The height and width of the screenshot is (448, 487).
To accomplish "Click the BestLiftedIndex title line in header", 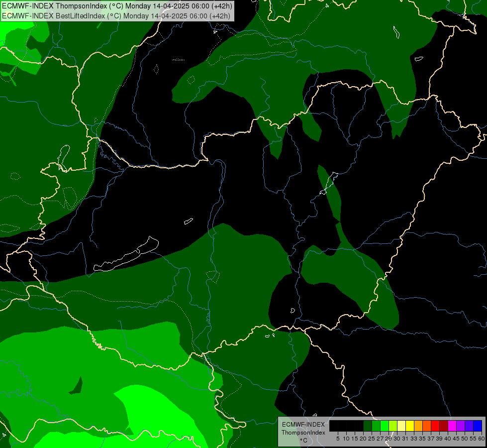I will [x=116, y=16].
